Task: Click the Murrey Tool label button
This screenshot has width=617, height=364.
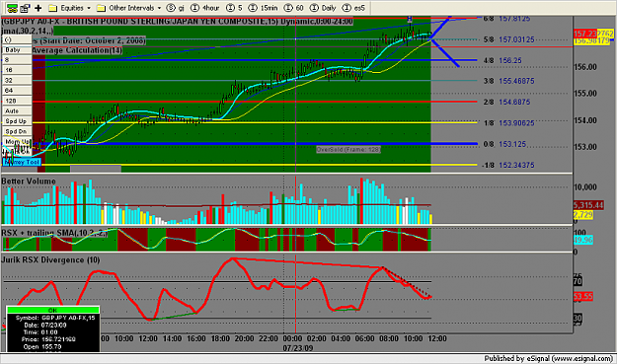Action: point(22,162)
